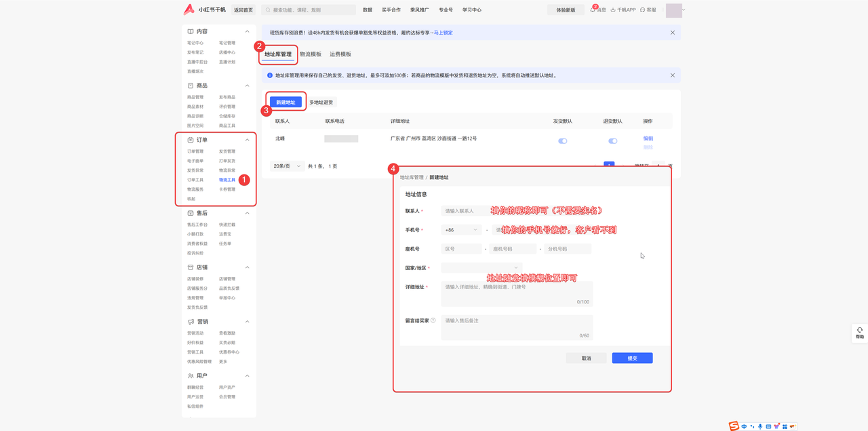Open the 国家/地区 dropdown
This screenshot has height=431, width=868.
coord(481,268)
